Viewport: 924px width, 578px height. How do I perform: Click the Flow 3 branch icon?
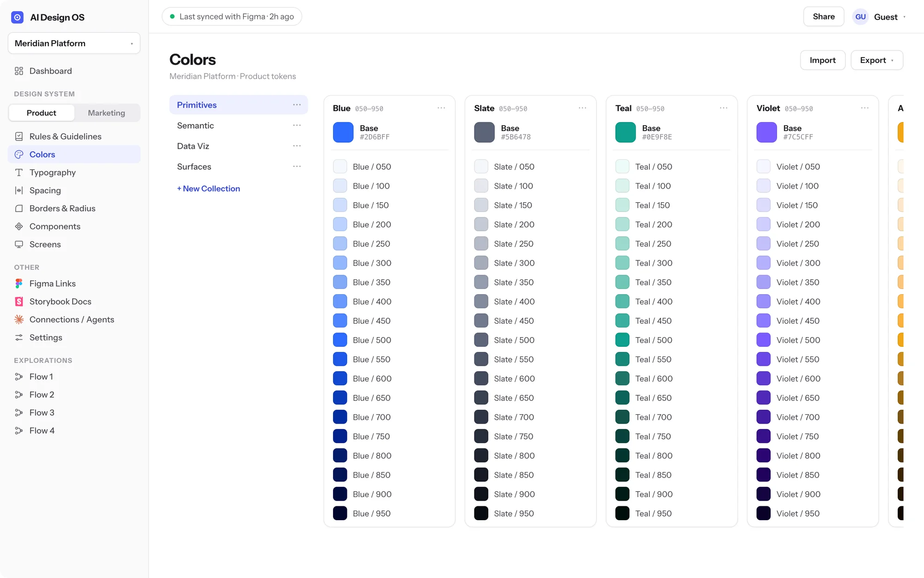coord(19,412)
